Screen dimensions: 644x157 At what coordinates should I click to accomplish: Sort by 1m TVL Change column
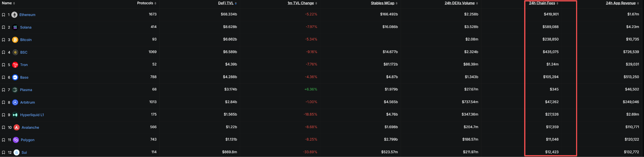pos(301,3)
